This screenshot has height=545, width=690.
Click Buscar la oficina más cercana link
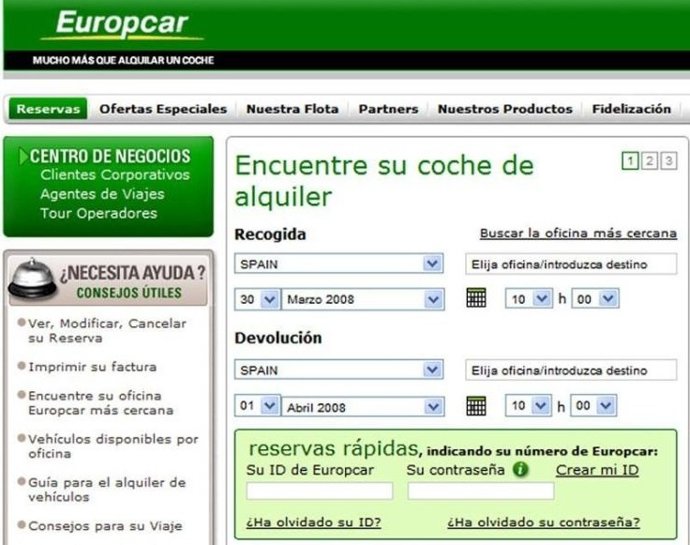click(x=578, y=233)
